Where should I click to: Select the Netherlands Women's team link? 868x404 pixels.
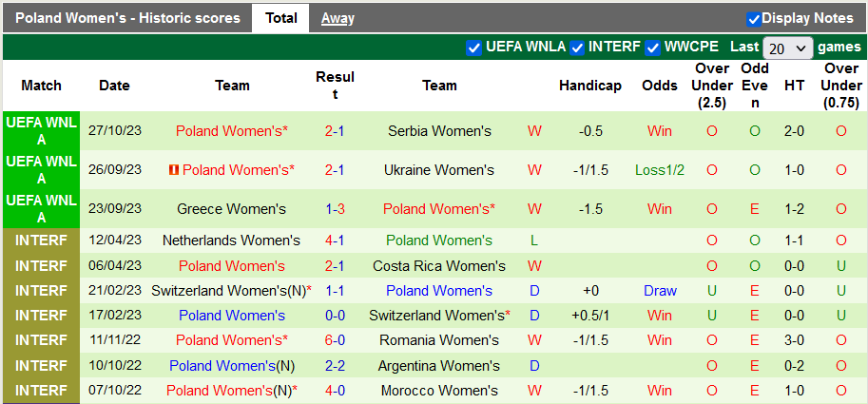tap(231, 241)
